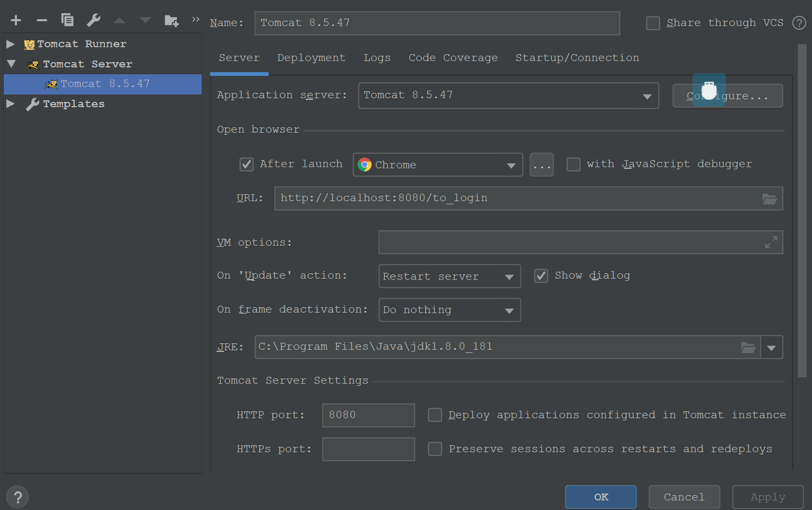The height and width of the screenshot is (510, 812).
Task: Enable with JavaScript debugger checkbox
Action: tap(573, 165)
